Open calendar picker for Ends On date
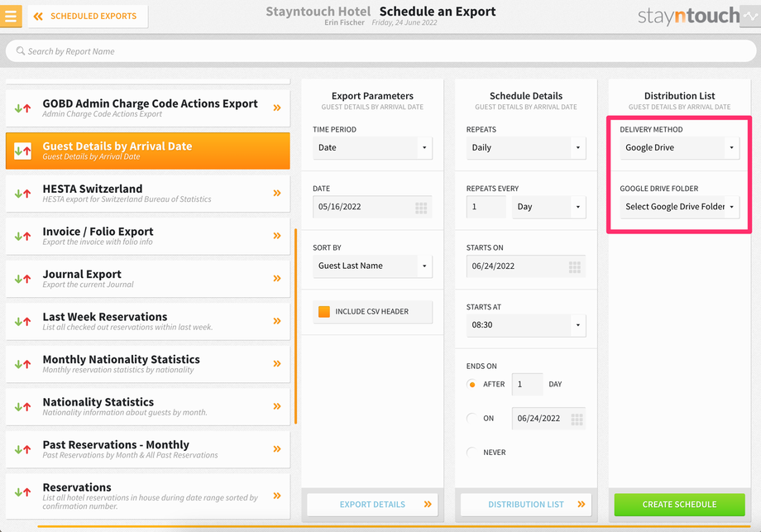Image resolution: width=761 pixels, height=532 pixels. click(577, 419)
